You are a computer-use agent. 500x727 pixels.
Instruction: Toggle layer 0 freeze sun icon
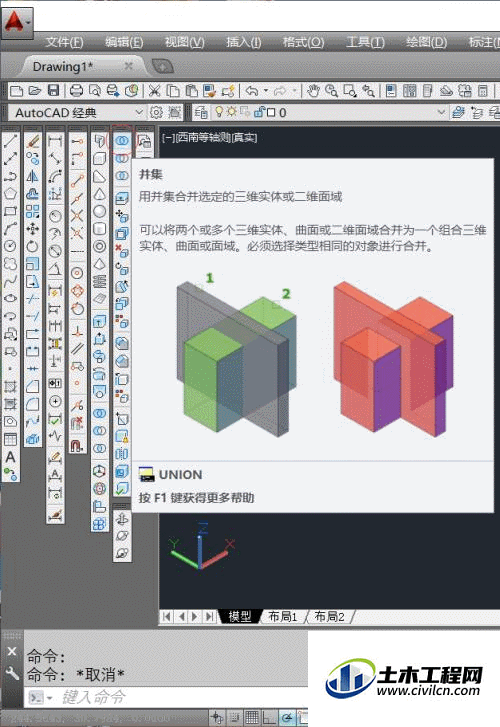(x=231, y=112)
